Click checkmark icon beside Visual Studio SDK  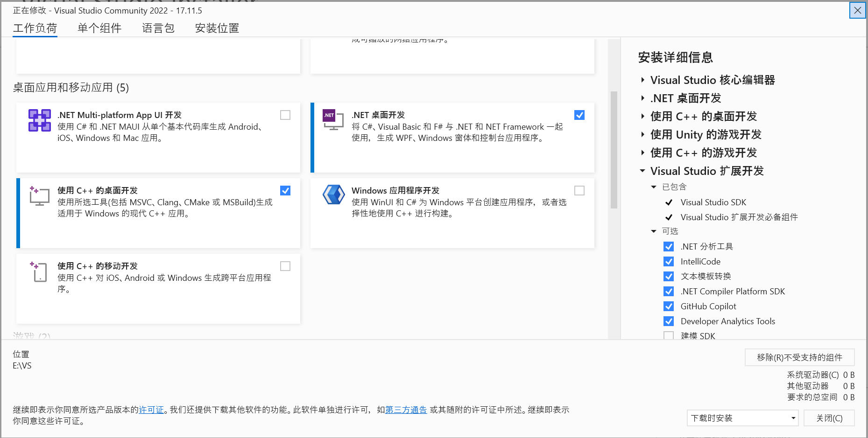669,202
